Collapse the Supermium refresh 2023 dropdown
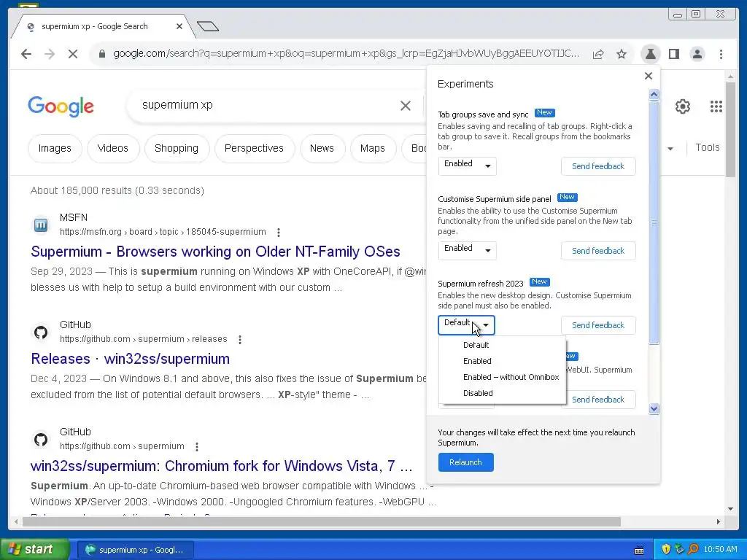This screenshot has width=747, height=560. [x=466, y=324]
